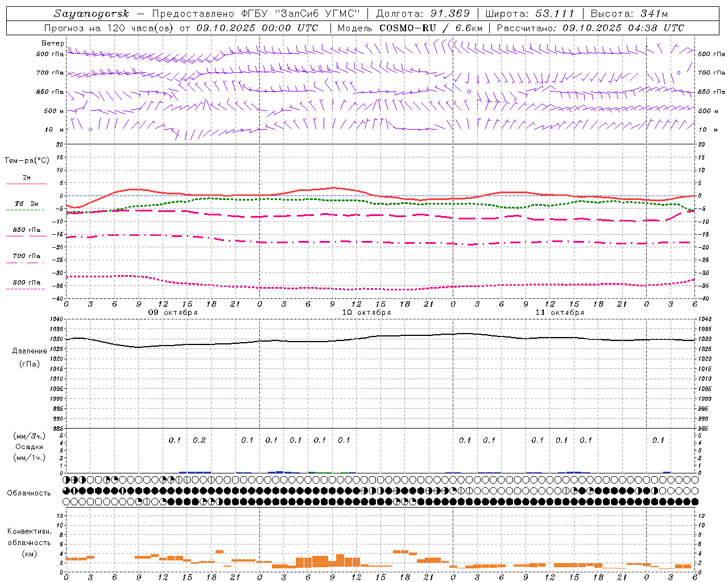Click the '(гПа)' unit label under Давление

[30, 364]
